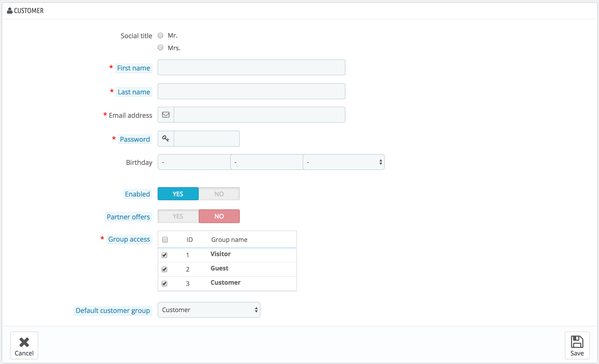This screenshot has height=364, width=599.
Task: Toggle the select-all groups header checkbox
Action: tap(165, 240)
